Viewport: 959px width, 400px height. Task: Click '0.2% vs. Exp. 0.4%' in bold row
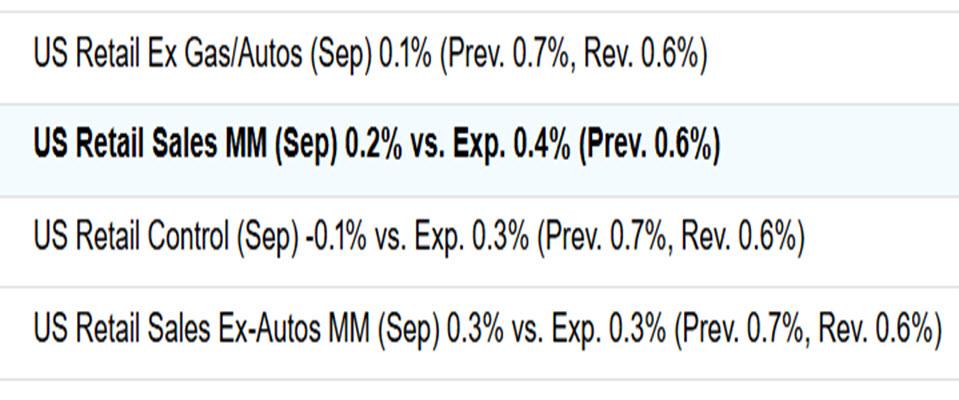[459, 147]
